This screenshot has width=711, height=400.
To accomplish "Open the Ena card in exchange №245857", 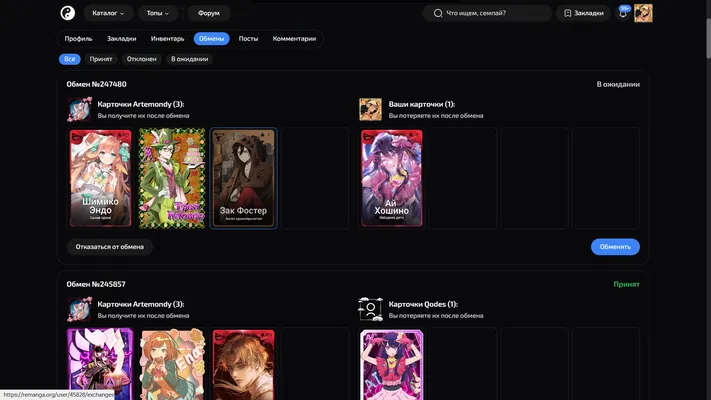I will tap(172, 364).
